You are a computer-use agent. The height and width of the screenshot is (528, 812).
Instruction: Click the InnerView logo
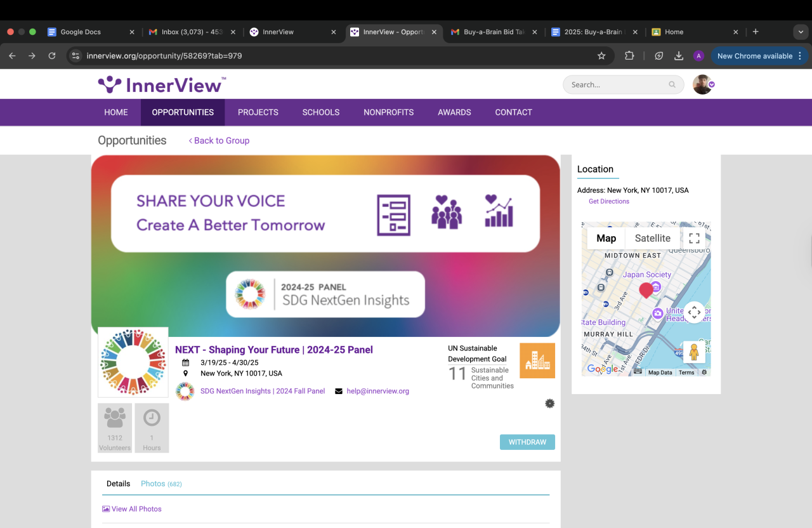tap(162, 84)
